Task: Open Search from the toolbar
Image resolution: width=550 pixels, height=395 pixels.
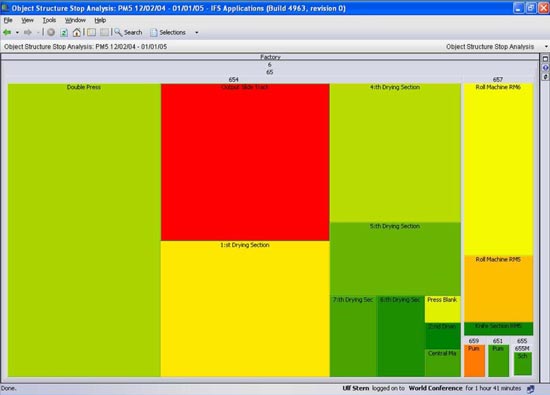Action: coord(128,32)
